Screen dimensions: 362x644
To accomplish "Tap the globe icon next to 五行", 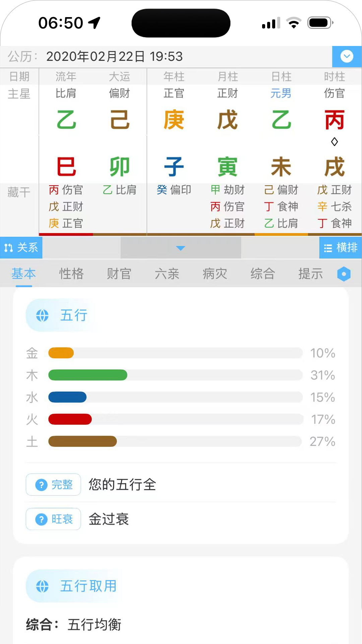I will (x=42, y=316).
